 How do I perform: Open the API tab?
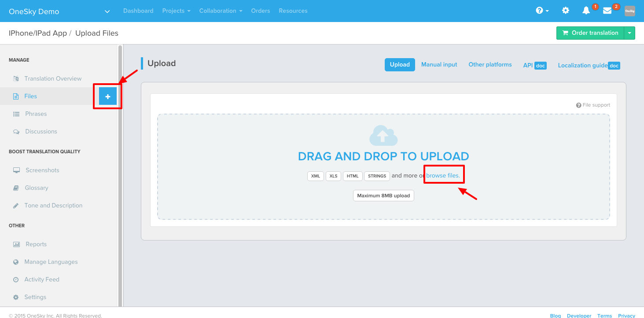pyautogui.click(x=528, y=65)
